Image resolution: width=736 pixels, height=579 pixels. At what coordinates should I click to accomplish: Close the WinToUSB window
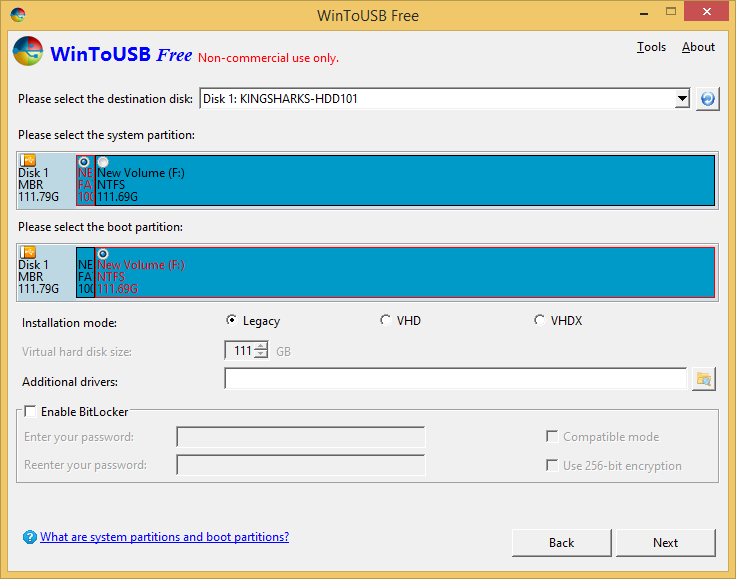click(x=706, y=12)
